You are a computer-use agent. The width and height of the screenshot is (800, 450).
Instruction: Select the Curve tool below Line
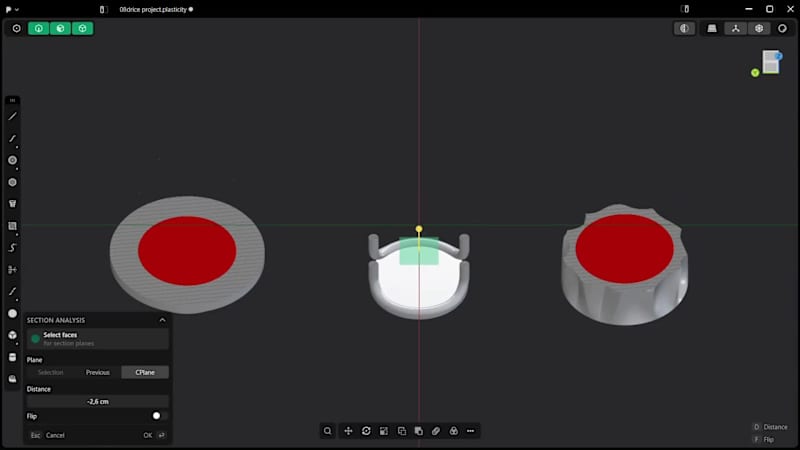coord(13,139)
